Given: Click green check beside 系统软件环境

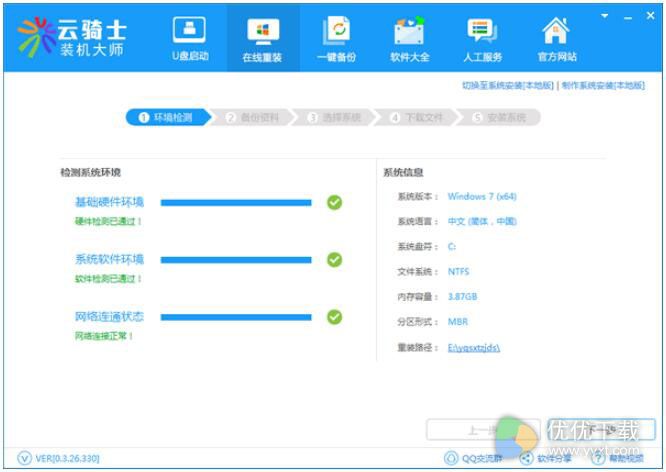Looking at the screenshot, I should [x=334, y=260].
